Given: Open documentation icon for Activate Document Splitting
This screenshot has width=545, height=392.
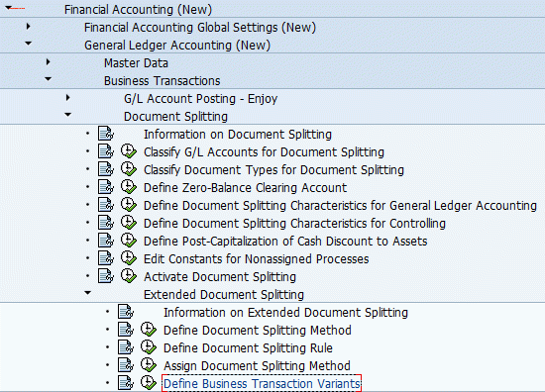Looking at the screenshot, I should click(106, 275).
